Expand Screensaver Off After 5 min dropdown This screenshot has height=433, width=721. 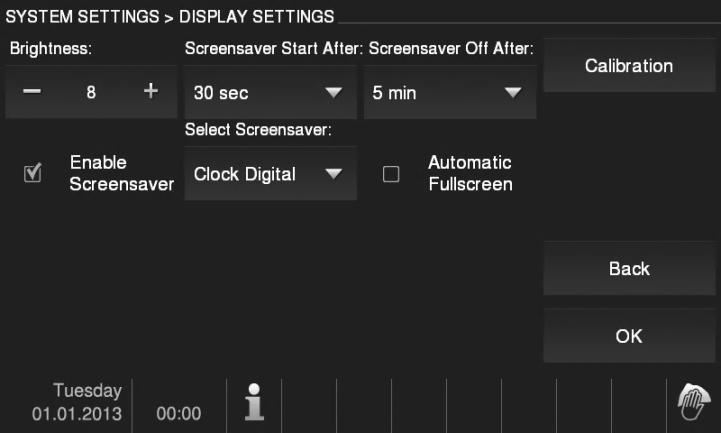[x=450, y=93]
